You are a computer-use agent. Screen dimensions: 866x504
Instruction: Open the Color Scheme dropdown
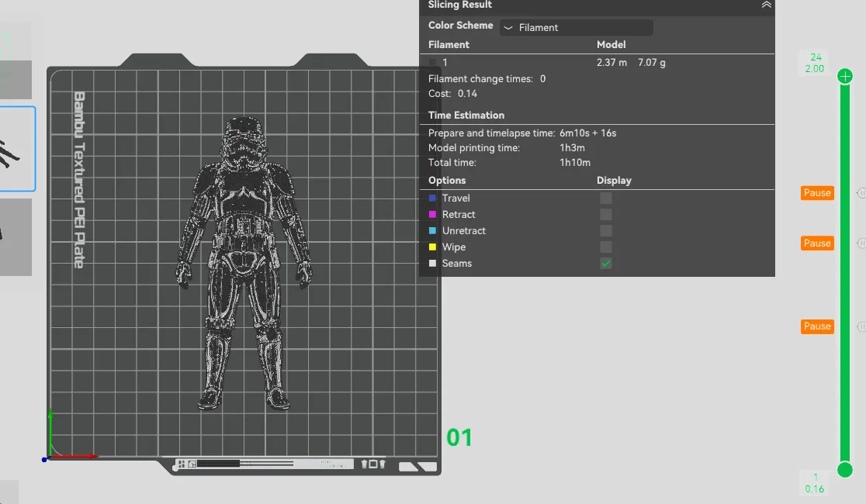tap(576, 28)
